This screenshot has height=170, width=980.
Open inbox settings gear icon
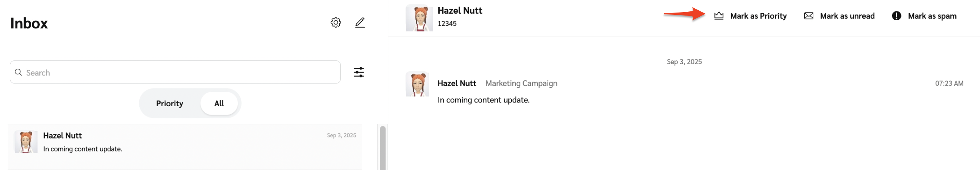336,22
